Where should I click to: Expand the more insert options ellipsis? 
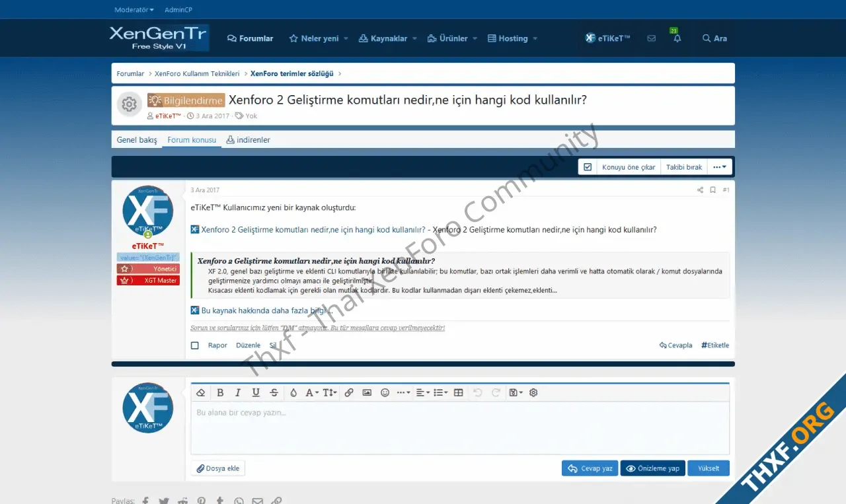(403, 392)
